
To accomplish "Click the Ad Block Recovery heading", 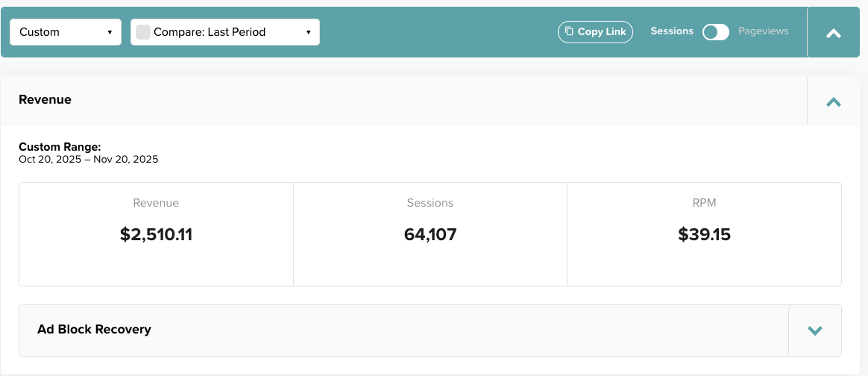I will 94,329.
